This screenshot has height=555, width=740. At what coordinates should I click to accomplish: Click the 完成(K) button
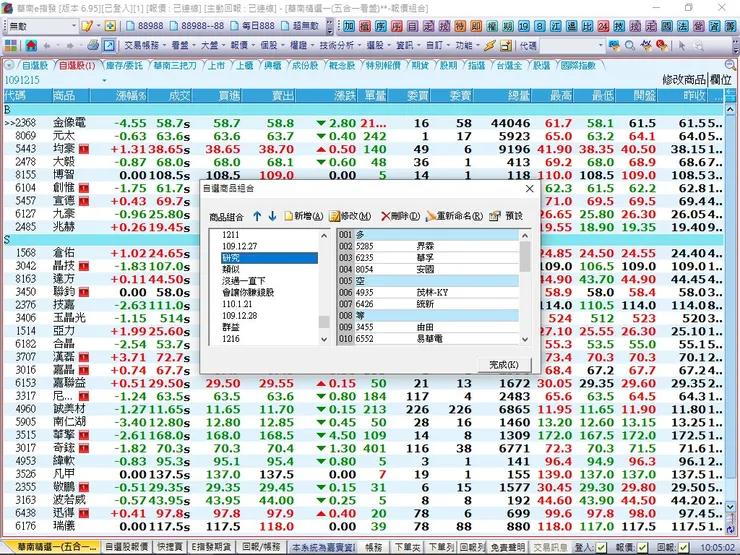(504, 365)
